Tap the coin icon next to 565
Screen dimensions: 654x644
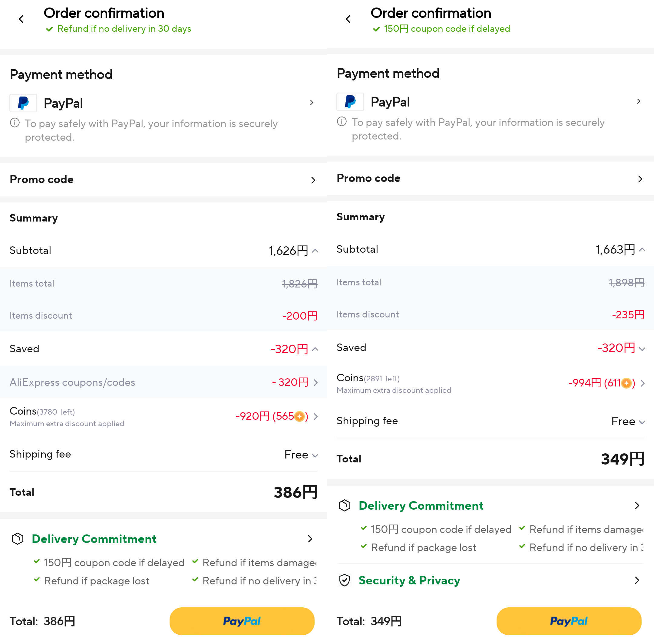click(x=299, y=416)
